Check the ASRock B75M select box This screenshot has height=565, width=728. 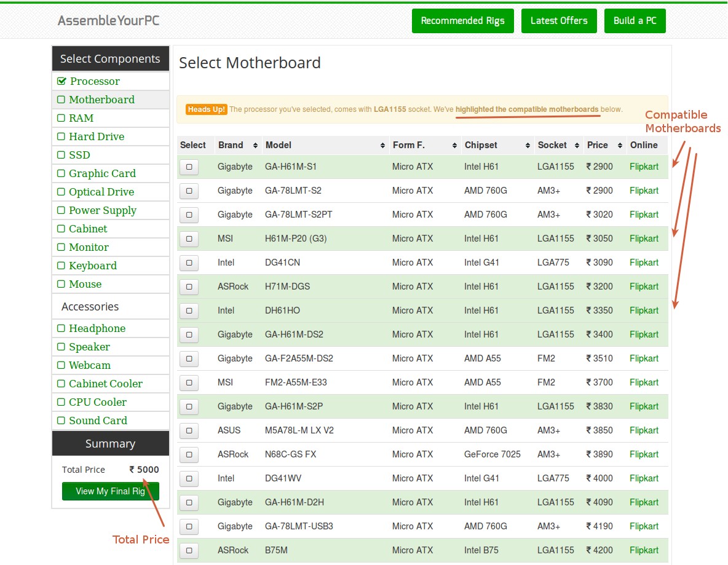pos(189,550)
